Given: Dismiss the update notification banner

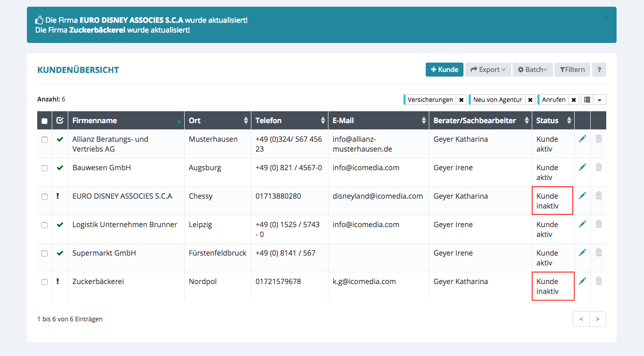Looking at the screenshot, I should coord(606,17).
